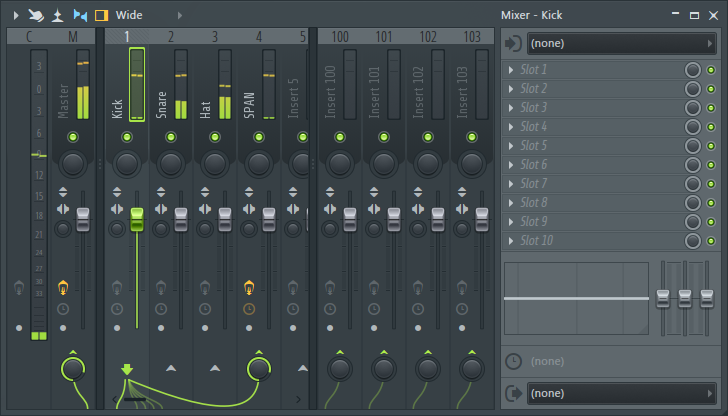Click the multi-touch control hand icon
The width and height of the screenshot is (728, 416).
[36, 15]
